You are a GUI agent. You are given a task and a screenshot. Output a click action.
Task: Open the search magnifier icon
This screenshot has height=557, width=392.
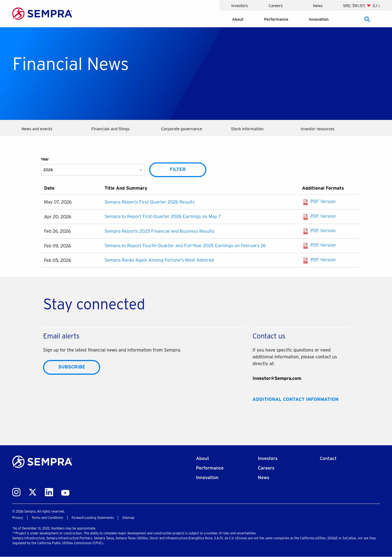367,19
